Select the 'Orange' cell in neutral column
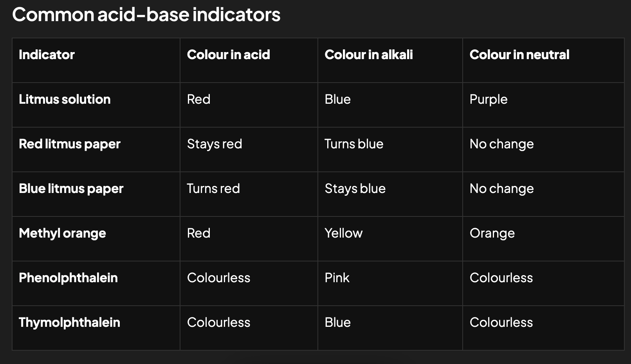 (x=492, y=233)
